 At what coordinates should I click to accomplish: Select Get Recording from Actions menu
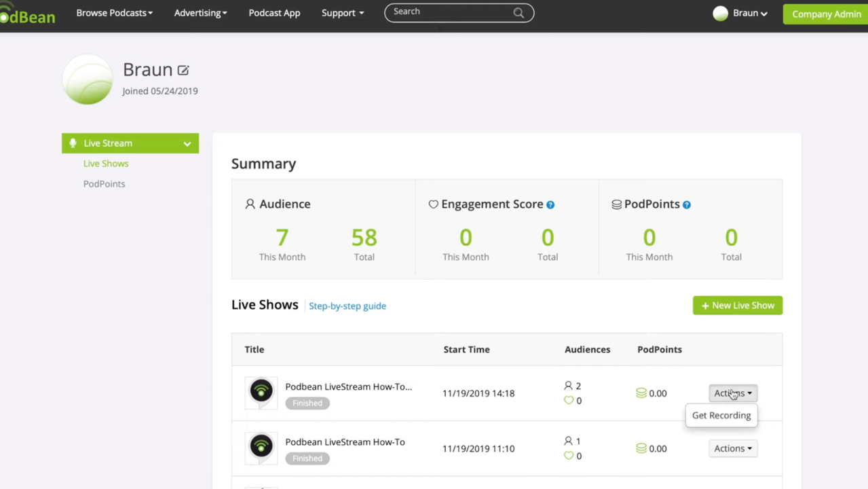coord(721,416)
